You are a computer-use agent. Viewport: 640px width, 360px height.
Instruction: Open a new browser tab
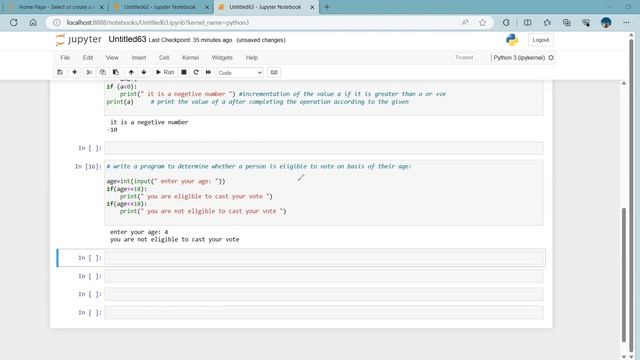(327, 7)
